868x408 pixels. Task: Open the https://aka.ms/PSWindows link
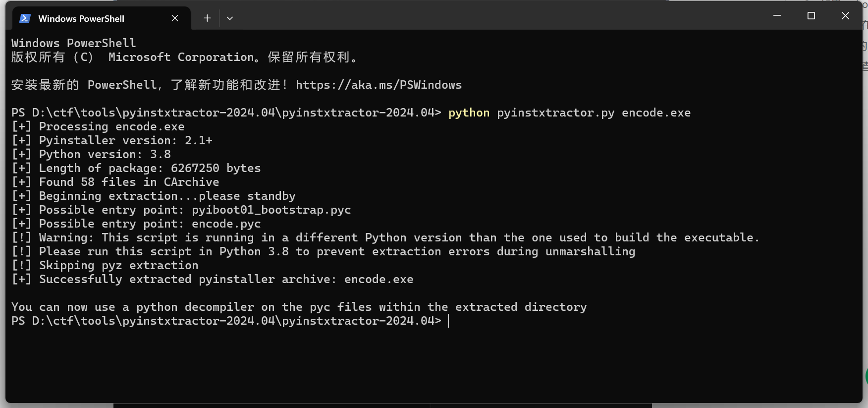point(379,85)
